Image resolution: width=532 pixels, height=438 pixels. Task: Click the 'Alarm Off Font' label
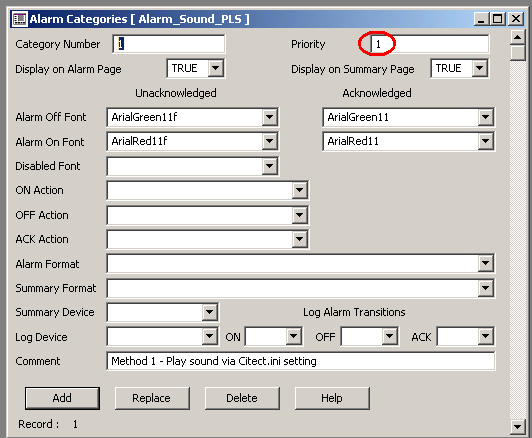point(51,117)
